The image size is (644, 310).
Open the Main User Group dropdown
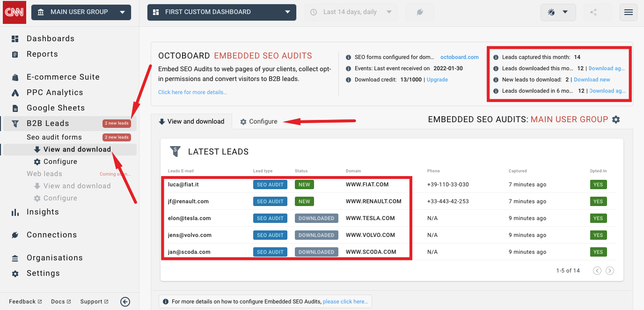click(81, 12)
